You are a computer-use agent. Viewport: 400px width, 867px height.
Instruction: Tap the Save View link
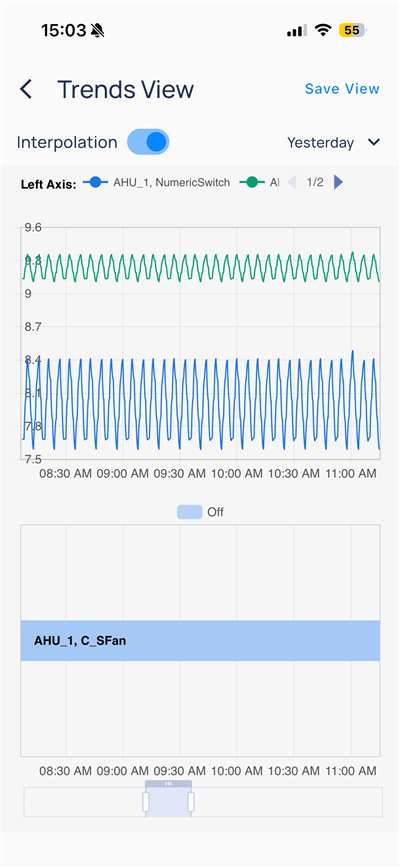pos(342,89)
